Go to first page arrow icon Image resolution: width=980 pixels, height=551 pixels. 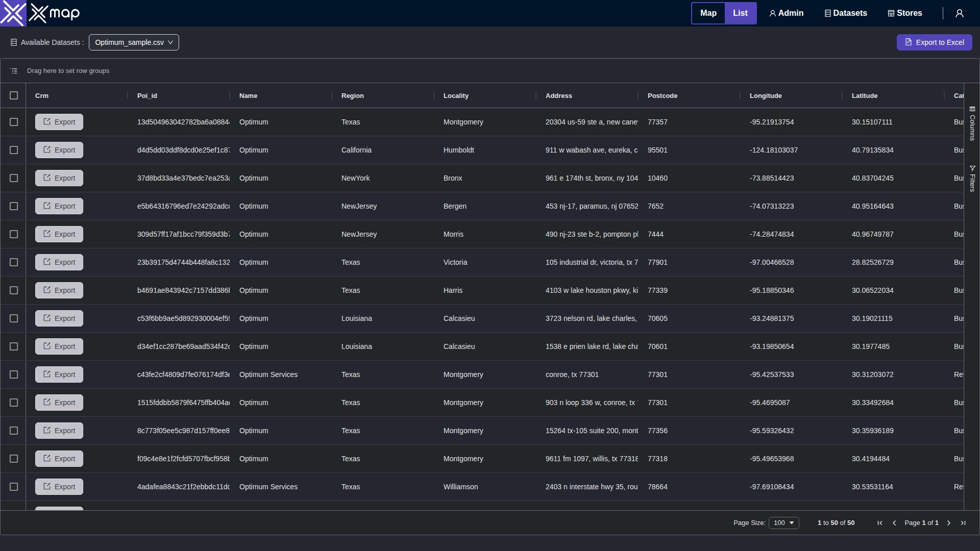(x=879, y=523)
